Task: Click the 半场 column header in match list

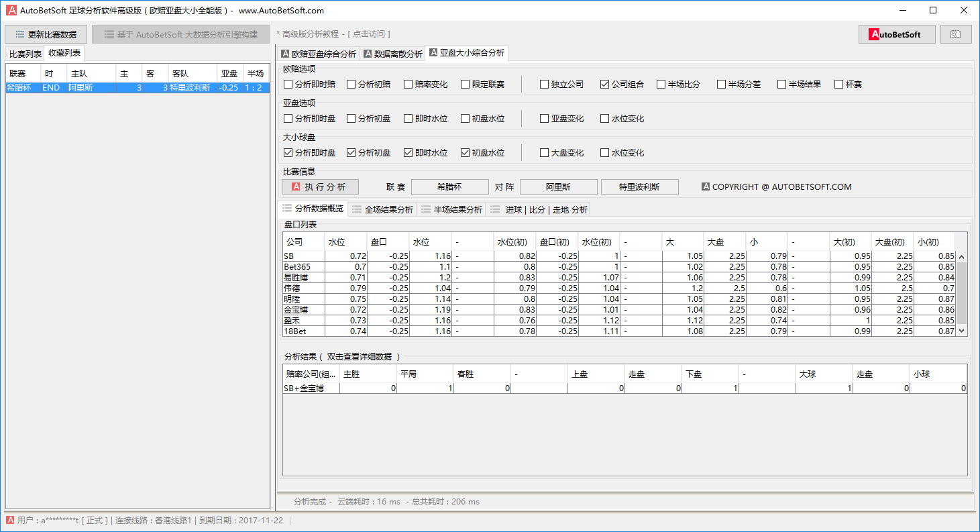Action: coord(256,74)
